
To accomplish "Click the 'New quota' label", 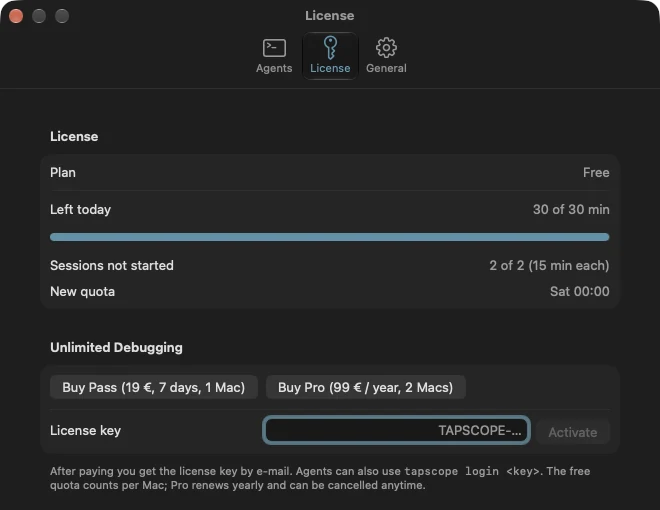I will pos(82,292).
